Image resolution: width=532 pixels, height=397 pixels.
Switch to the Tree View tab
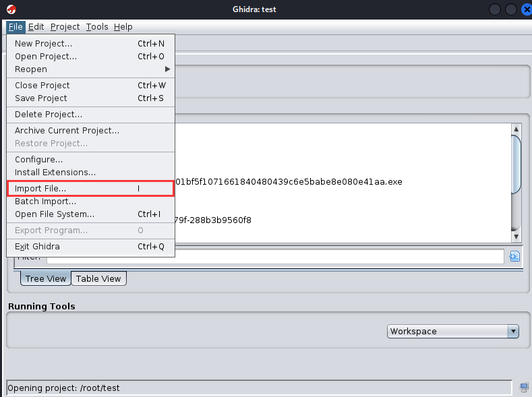coord(45,278)
